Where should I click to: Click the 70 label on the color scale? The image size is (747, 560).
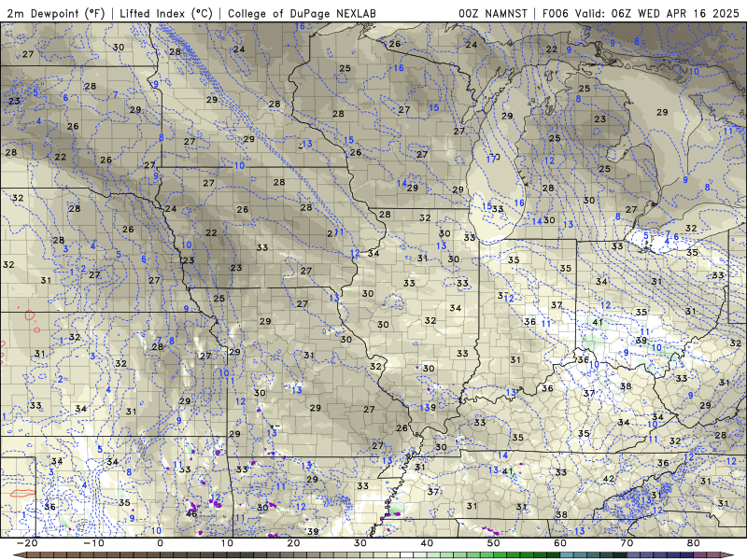[627, 543]
